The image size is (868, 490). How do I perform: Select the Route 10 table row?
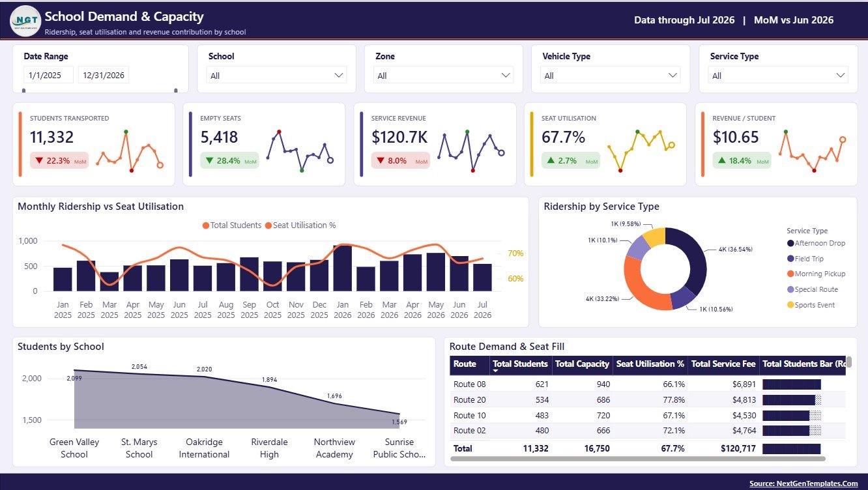click(x=648, y=415)
